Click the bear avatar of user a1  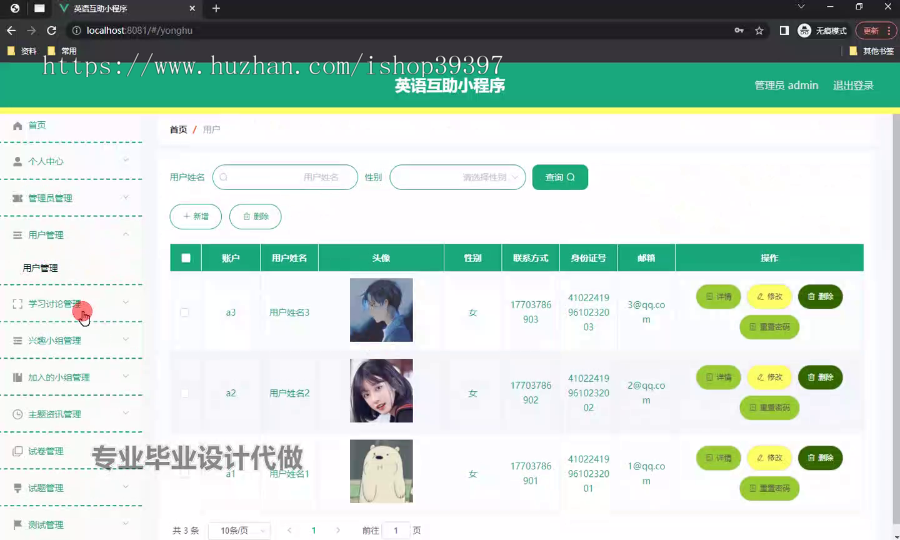coord(381,471)
